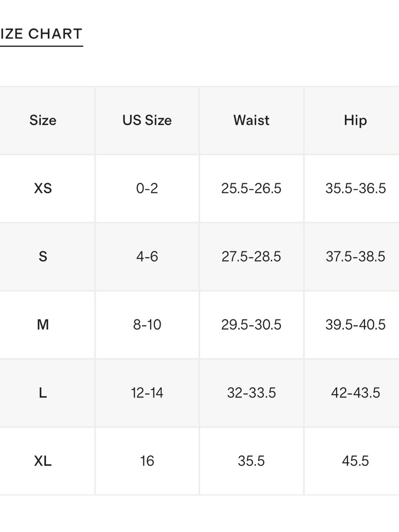
Task: Click the 45.5 hip cell
Action: 356,461
